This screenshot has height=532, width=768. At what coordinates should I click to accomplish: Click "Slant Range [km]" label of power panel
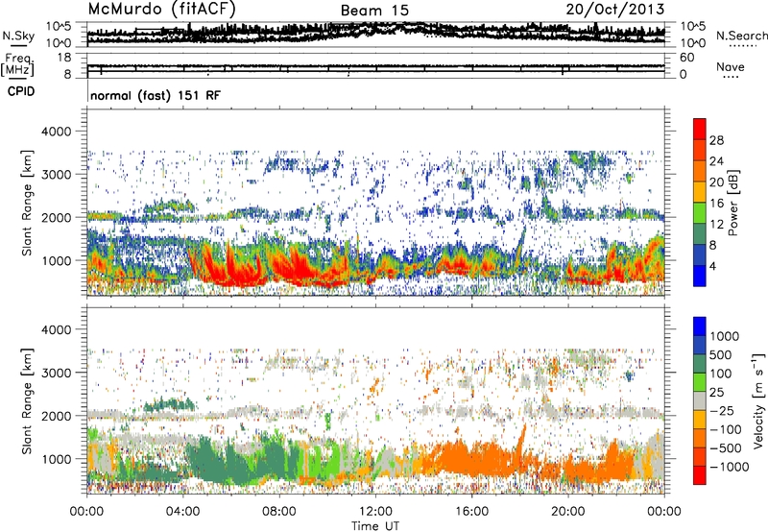(x=27, y=203)
